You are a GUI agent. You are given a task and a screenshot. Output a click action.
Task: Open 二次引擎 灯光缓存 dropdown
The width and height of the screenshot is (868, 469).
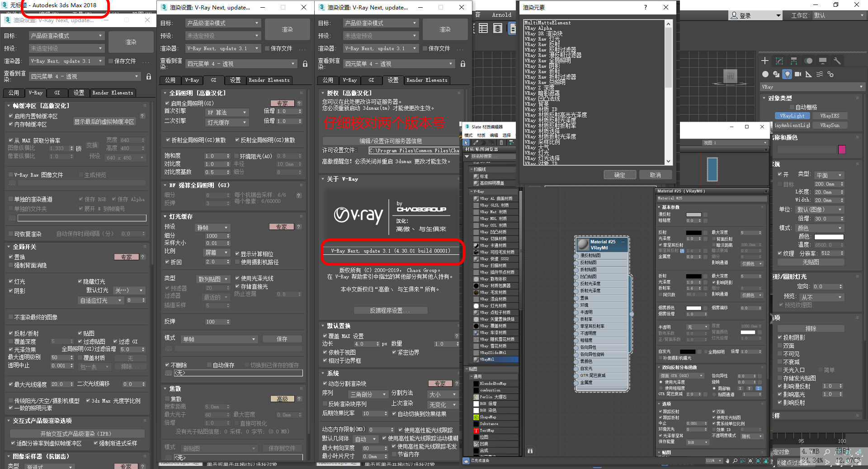(226, 122)
